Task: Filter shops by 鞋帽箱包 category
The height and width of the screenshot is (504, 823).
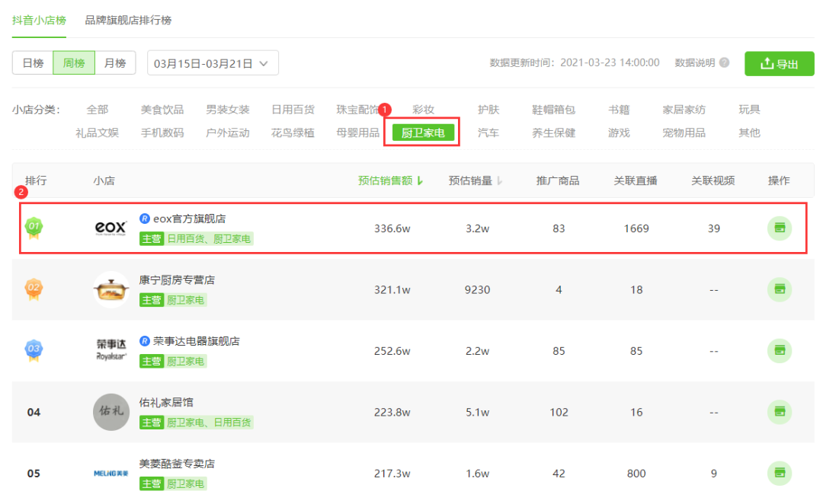Action: [554, 110]
